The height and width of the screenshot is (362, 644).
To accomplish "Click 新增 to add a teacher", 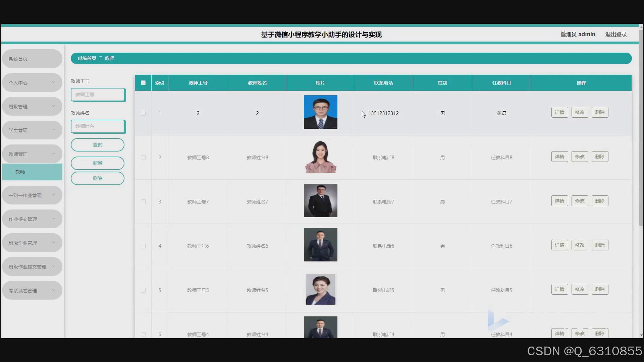I will point(97,163).
